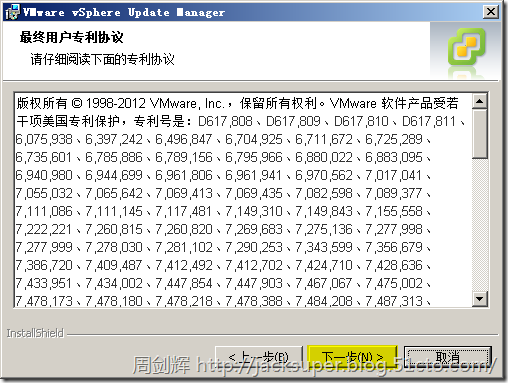
Task: Click the scrollbar thumb of the agreement box
Action: click(x=480, y=133)
